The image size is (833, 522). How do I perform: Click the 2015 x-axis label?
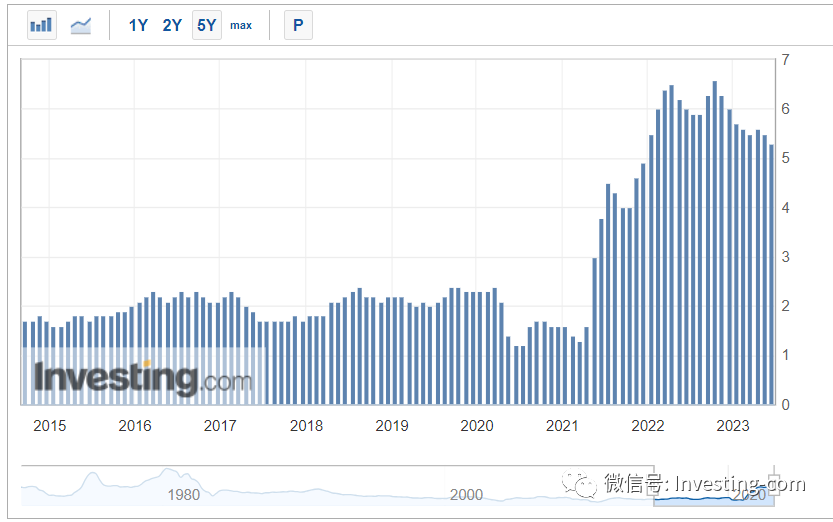point(49,425)
